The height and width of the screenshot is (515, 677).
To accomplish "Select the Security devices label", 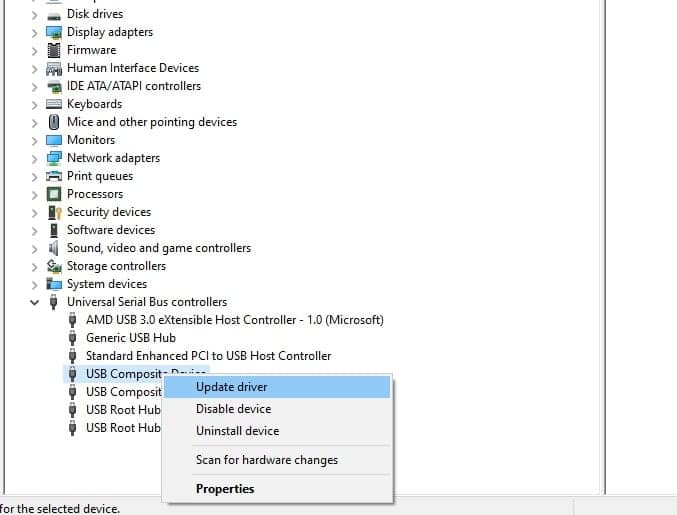I will coord(109,212).
